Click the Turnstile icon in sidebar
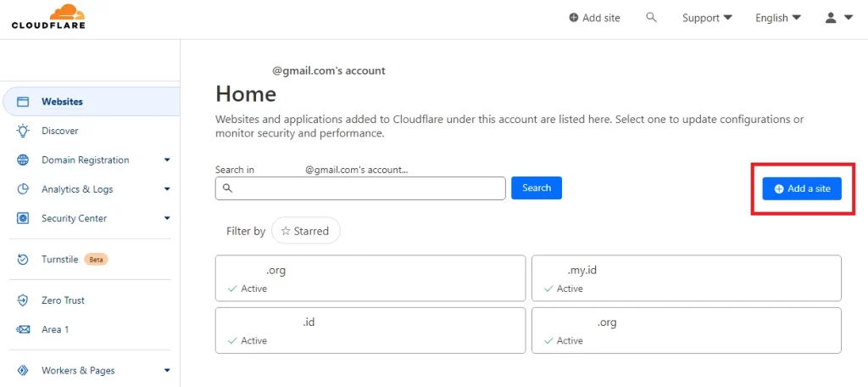The image size is (868, 387). point(23,259)
